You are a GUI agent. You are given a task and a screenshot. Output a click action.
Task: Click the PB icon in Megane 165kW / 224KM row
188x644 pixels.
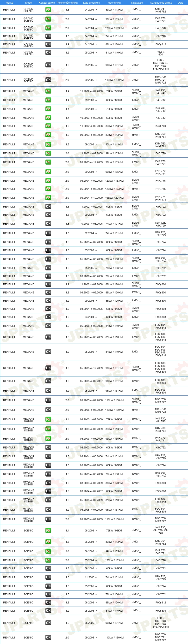click(x=48, y=198)
